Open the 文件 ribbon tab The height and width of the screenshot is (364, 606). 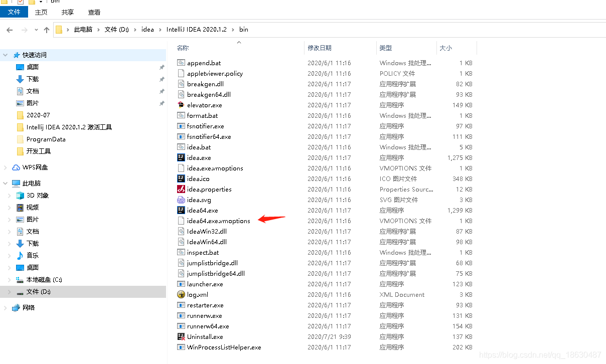click(x=14, y=12)
